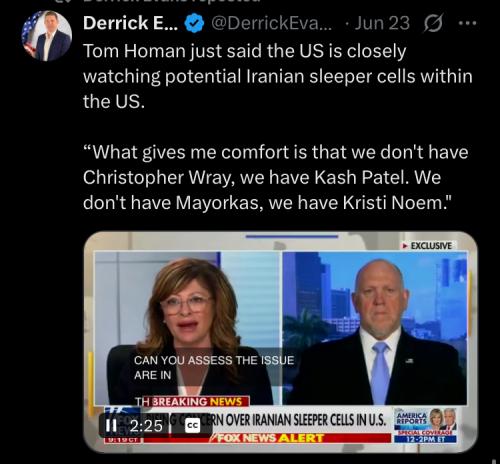The width and height of the screenshot is (500, 464).
Task: Pause the playing Fox News video
Action: pos(111,426)
